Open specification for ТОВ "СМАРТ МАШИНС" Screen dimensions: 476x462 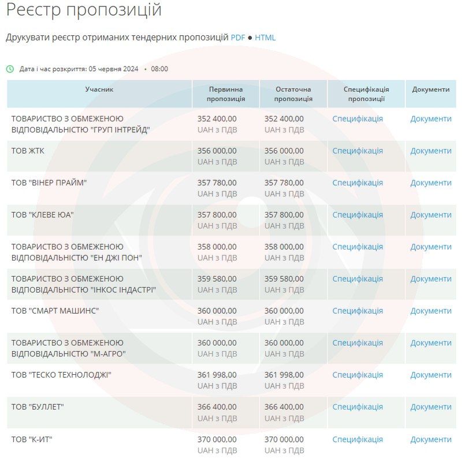point(356,310)
